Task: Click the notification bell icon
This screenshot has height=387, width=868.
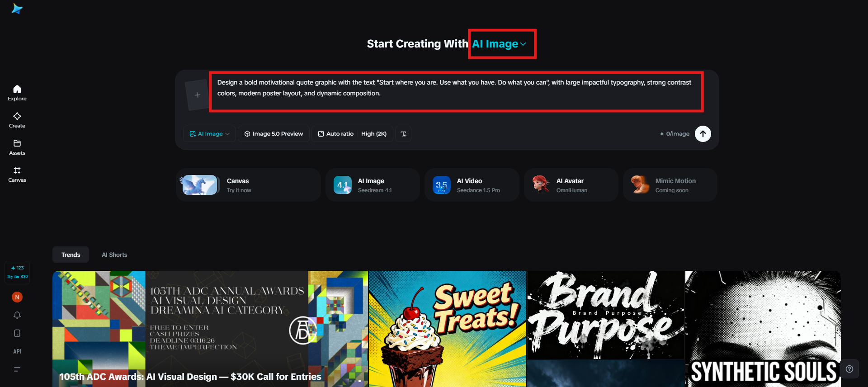Action: click(17, 315)
